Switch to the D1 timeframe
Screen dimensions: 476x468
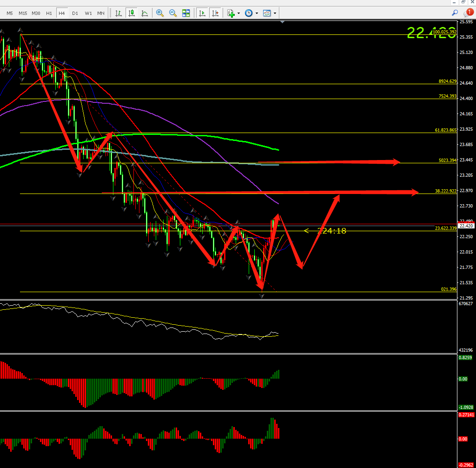[75, 13]
